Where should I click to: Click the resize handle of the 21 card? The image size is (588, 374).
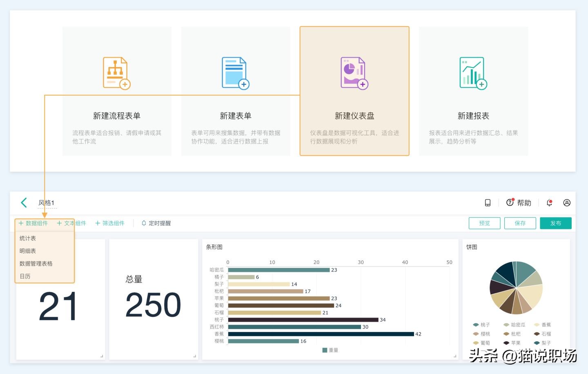coord(102,356)
